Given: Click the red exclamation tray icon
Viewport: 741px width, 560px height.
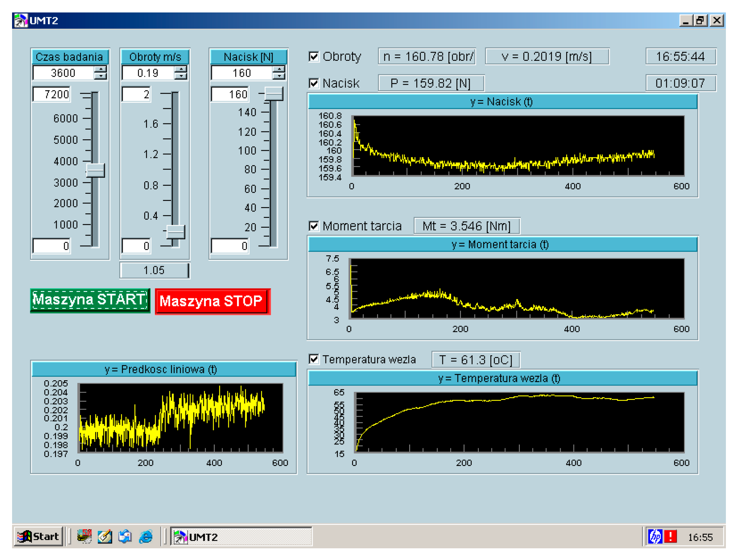Looking at the screenshot, I should pos(670,536).
